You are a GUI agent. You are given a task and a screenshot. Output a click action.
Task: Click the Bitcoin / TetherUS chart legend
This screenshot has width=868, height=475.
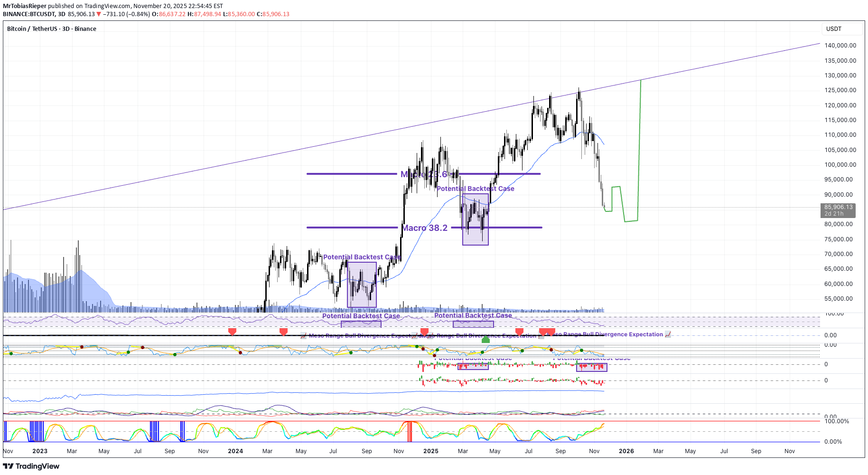pyautogui.click(x=51, y=28)
